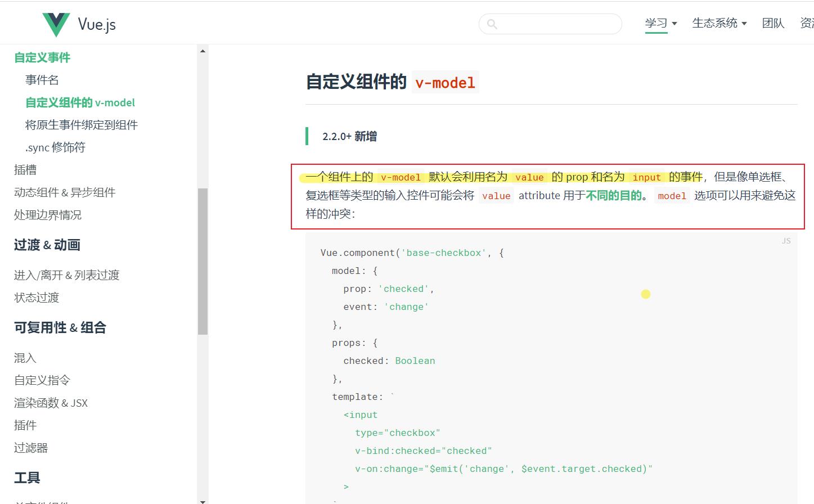
Task: Click the 自定义组件的 v-model page heading
Action: 392,82
